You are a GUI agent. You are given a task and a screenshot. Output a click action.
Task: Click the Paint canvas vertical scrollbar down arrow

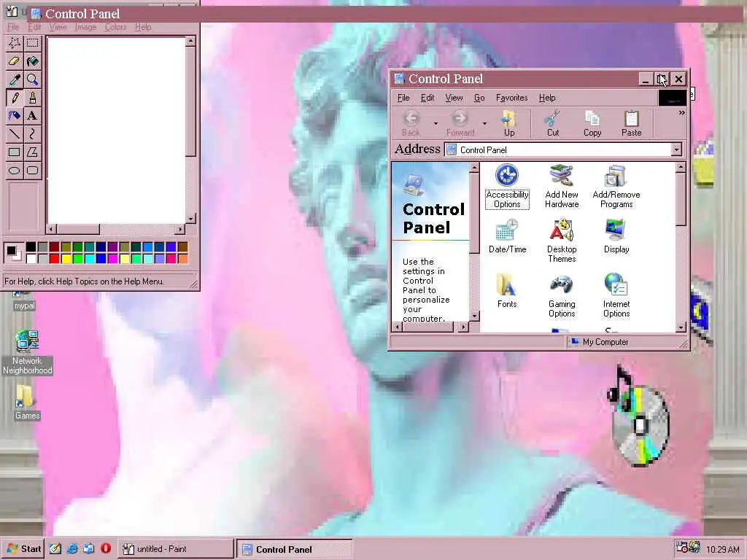click(x=190, y=219)
